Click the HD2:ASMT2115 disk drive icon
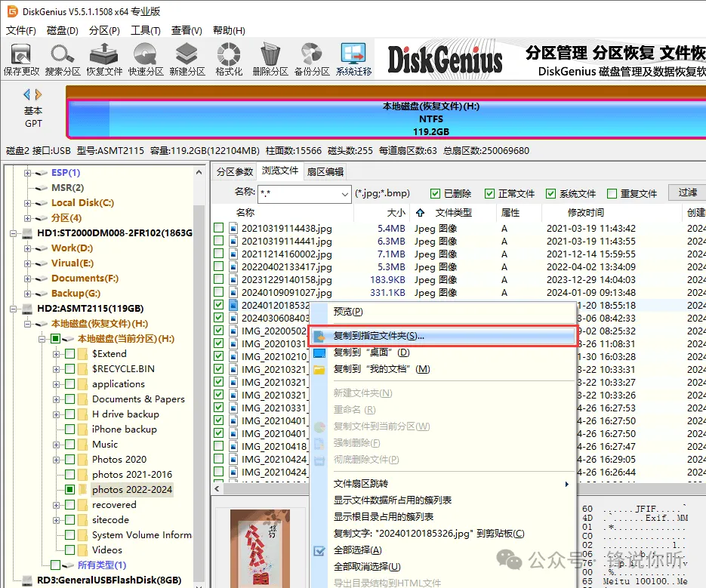The image size is (706, 588). tap(27, 309)
